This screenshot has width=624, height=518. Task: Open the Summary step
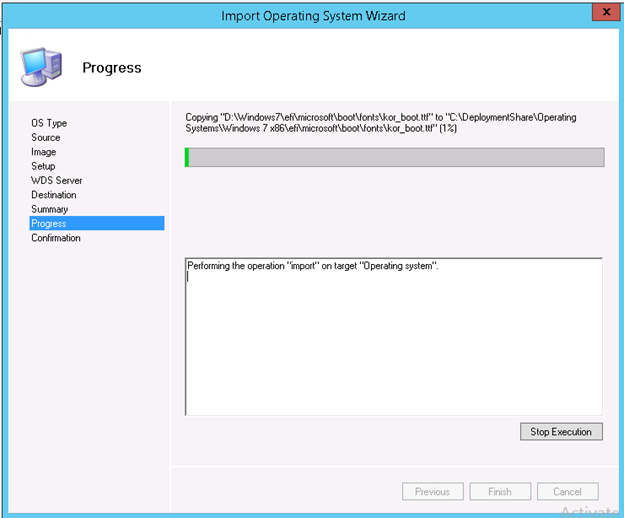[50, 210]
